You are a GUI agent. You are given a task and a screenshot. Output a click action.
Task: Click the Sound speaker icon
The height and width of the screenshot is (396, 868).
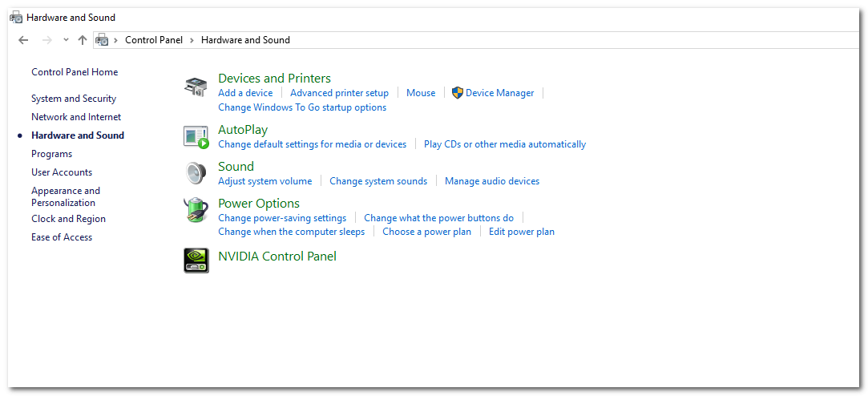[x=196, y=173]
